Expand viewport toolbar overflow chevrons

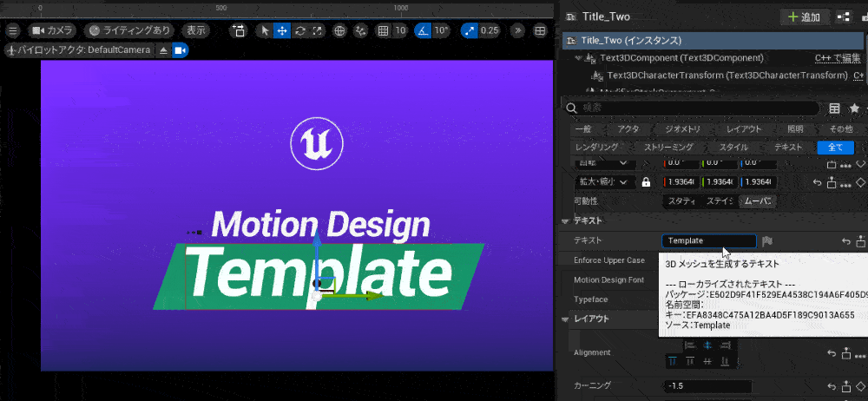[518, 30]
